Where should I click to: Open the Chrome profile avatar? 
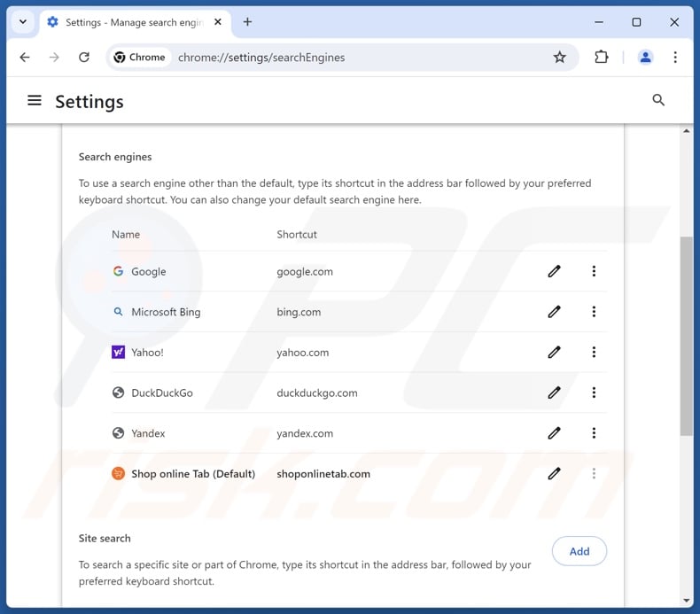(x=645, y=58)
